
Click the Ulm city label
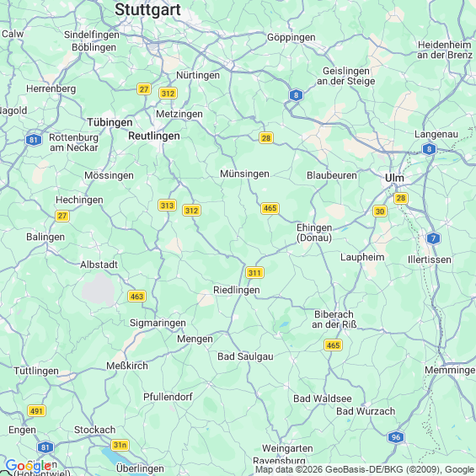(x=394, y=178)
